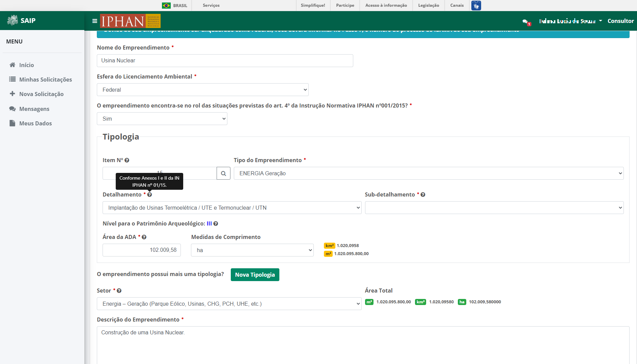
Task: Click the home icon beside Início
Action: point(12,65)
